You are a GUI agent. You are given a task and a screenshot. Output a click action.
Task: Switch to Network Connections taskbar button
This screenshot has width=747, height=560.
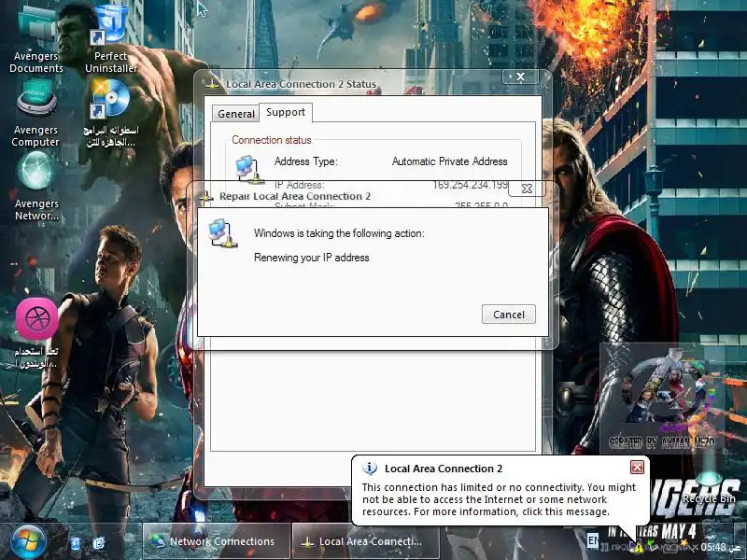[217, 541]
